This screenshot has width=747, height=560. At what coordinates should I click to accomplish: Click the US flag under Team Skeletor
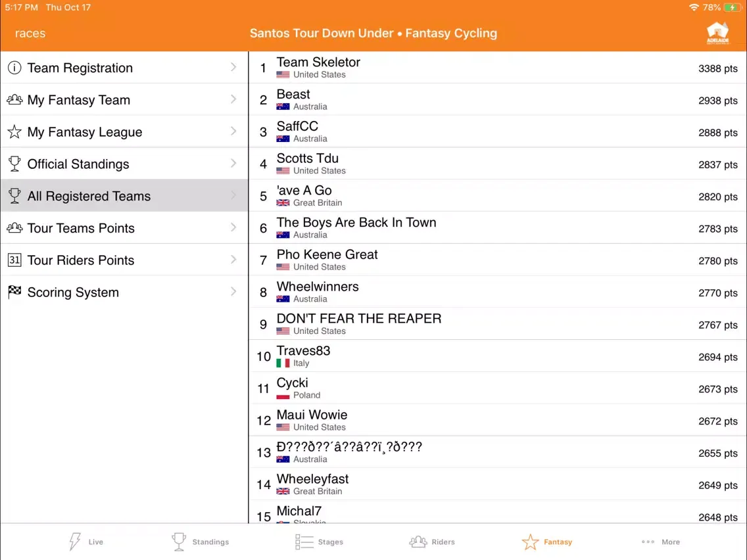(283, 75)
